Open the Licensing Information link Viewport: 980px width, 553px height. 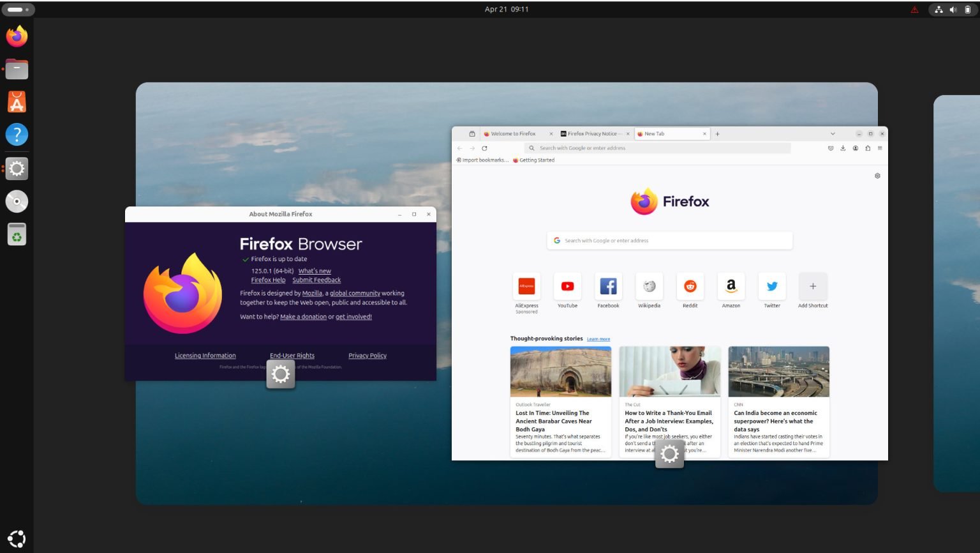point(205,356)
